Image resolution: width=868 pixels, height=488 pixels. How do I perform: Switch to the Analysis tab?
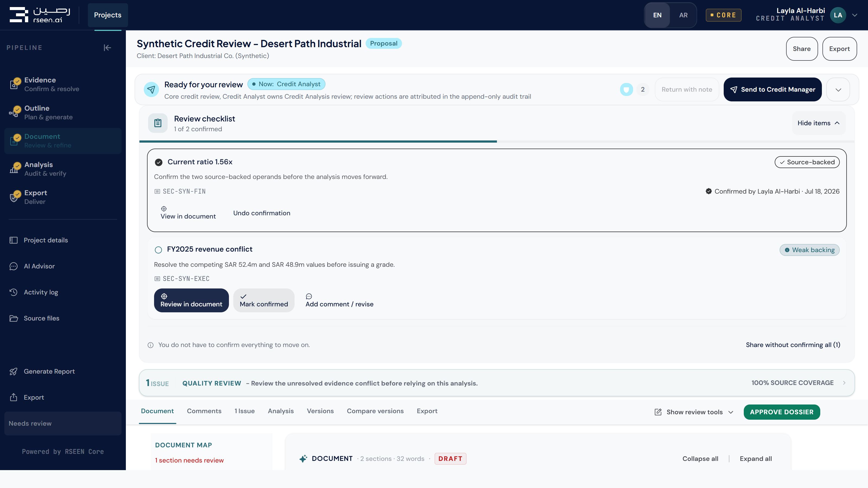pos(281,411)
